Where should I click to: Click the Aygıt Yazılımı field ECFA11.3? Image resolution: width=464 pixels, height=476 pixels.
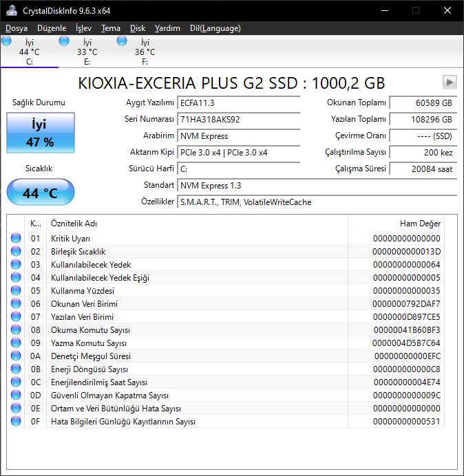click(239, 103)
